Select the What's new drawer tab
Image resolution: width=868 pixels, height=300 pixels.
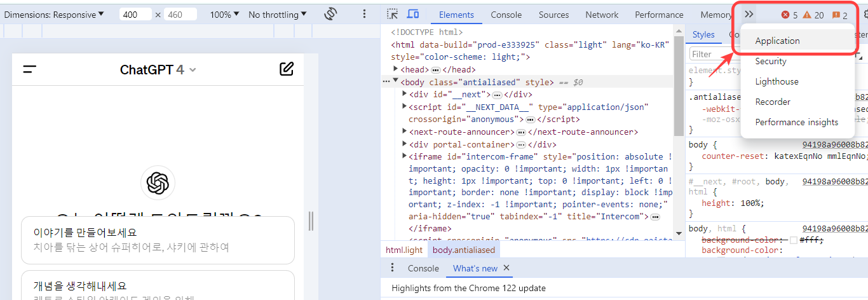pos(475,268)
